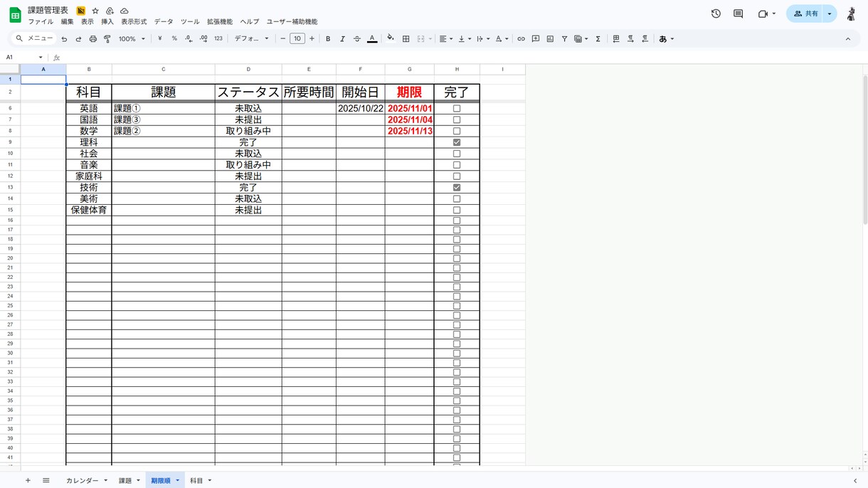Show all sheets list icon
This screenshot has height=488, width=868.
[46, 481]
